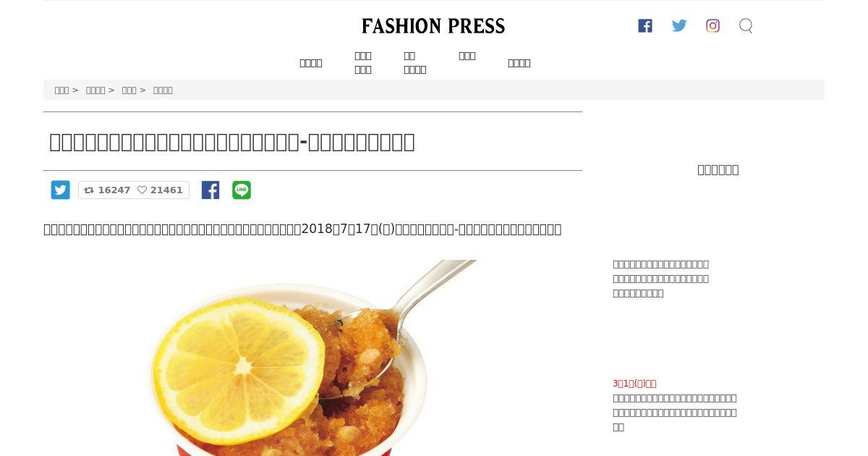Go to the FASHION PRESS home logo
868x456 pixels.
[433, 26]
